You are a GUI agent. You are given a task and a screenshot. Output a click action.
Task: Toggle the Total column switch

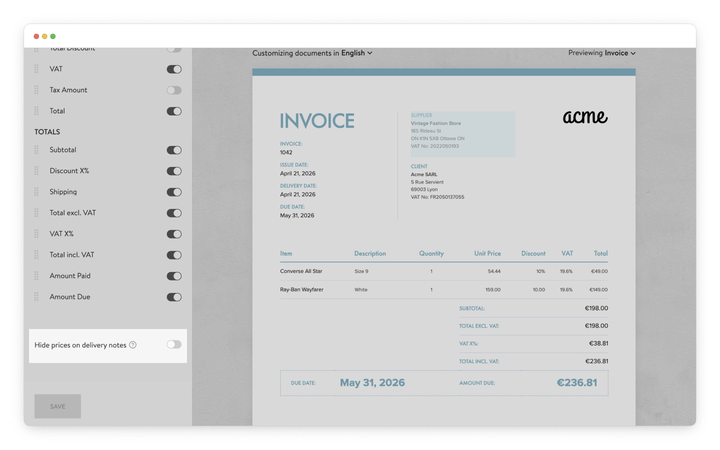[174, 112]
